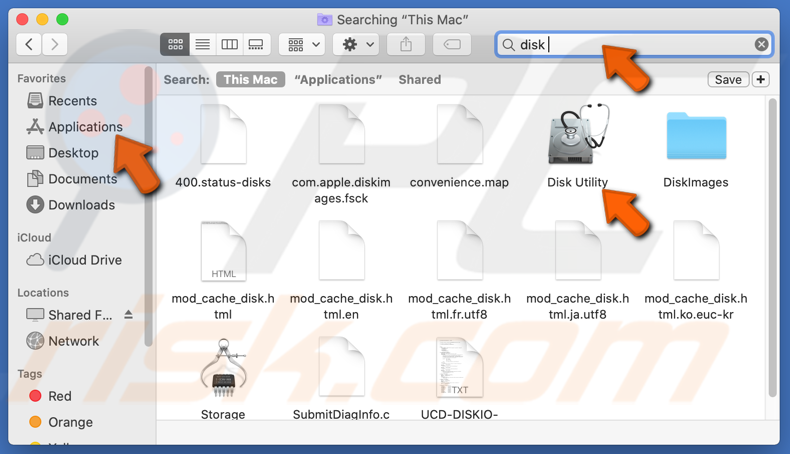The image size is (790, 454).
Task: Switch to icon view
Action: (175, 45)
